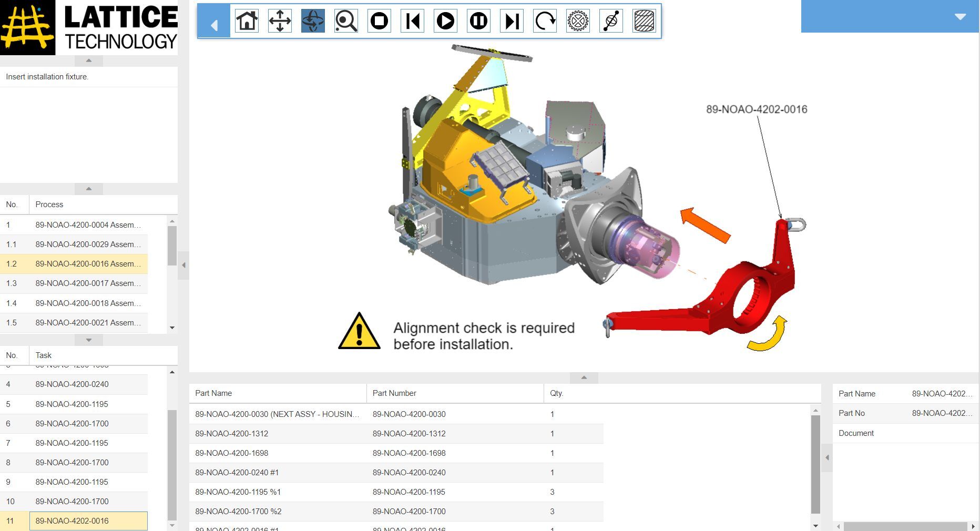The image size is (980, 531).
Task: Play the assembly animation
Action: click(445, 21)
